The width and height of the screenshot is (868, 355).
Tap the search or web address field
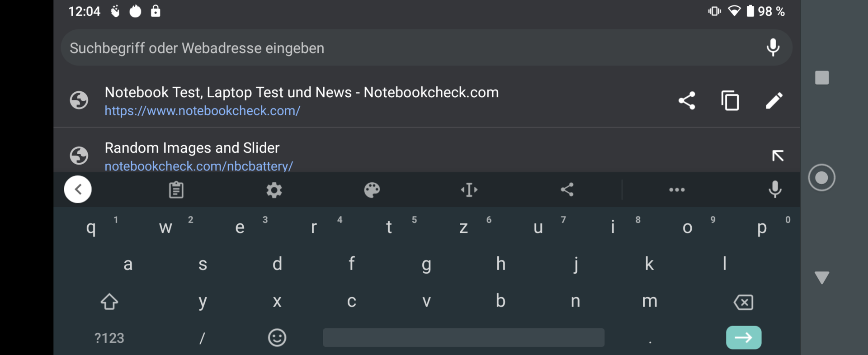[x=407, y=48]
